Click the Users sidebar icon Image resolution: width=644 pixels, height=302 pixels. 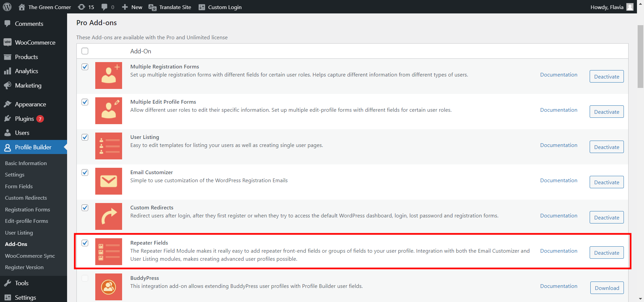[x=7, y=133]
